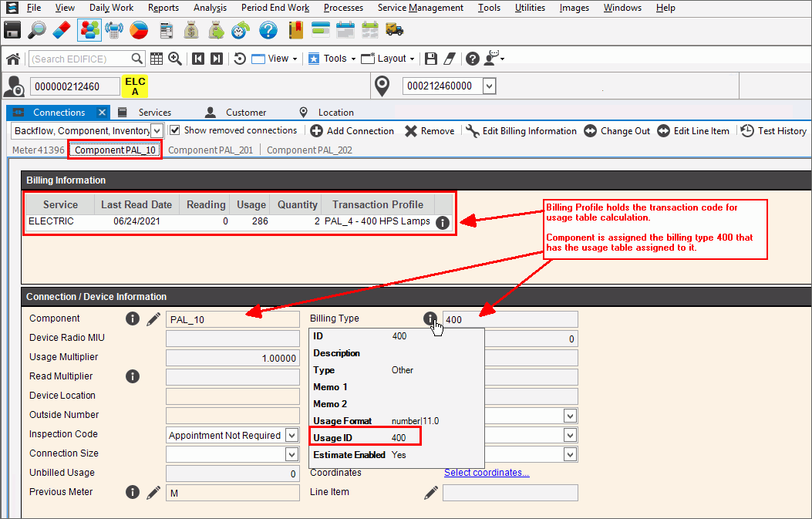Open the Period End Work menu
Screen dimensions: 812x519
pos(275,8)
